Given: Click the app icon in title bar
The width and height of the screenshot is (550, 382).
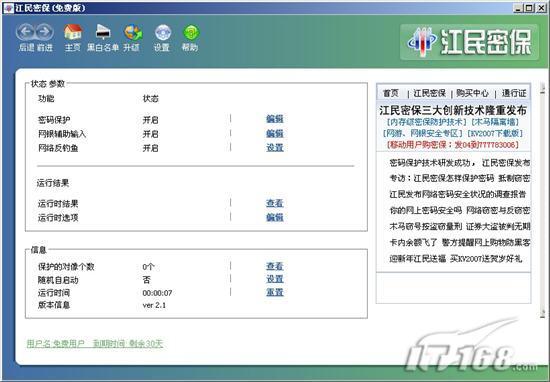Looking at the screenshot, I should pos(8,8).
